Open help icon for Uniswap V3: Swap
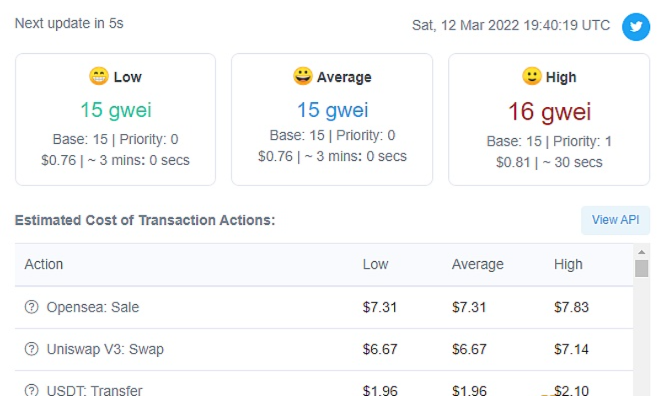660x396 pixels. click(x=32, y=349)
